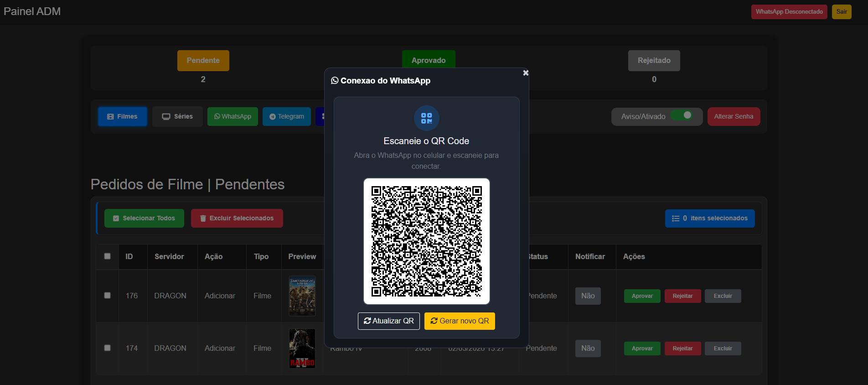The height and width of the screenshot is (385, 868).
Task: Click the Atualizar QR button
Action: 389,321
